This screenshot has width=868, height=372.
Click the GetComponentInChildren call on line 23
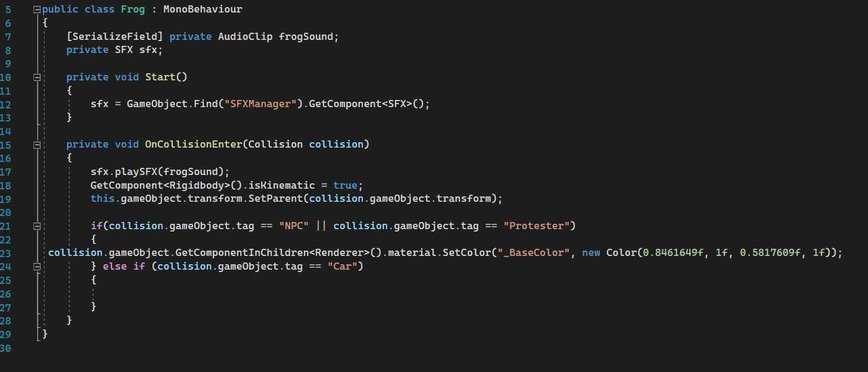point(242,252)
